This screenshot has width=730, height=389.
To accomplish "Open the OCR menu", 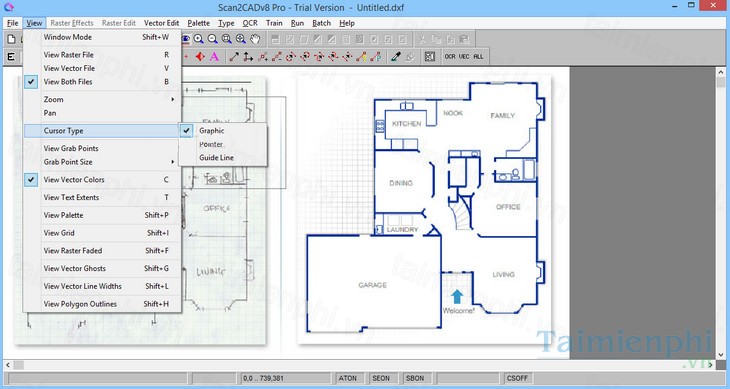I will point(250,23).
